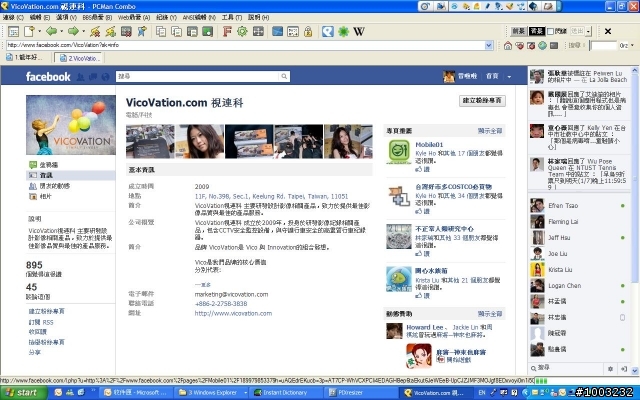
Task: Open Facebook messages icon
Action: [93, 76]
